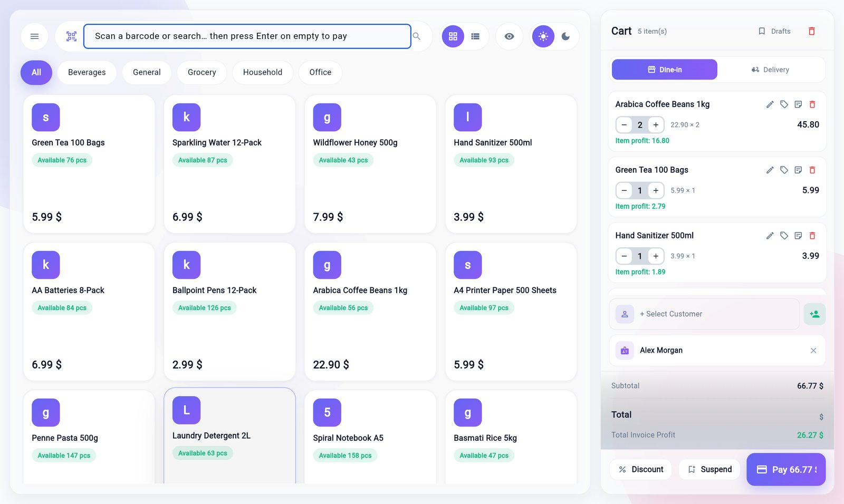Screen dimensions: 844x504
Task: Switch to list view layout
Action: (x=475, y=36)
